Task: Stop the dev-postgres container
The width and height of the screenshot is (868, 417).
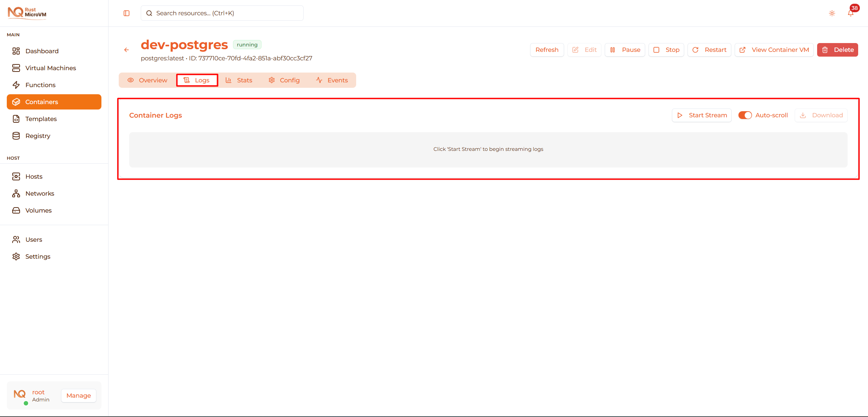Action: [x=666, y=49]
